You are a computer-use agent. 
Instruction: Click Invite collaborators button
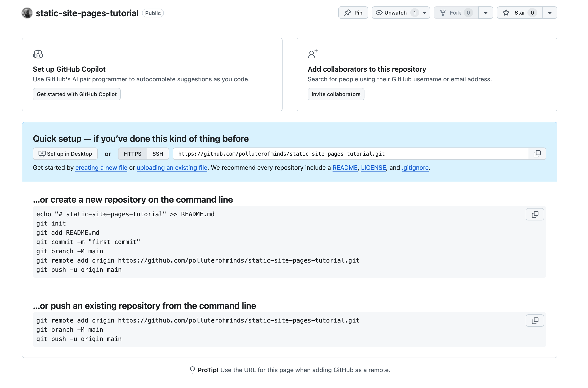pos(336,94)
